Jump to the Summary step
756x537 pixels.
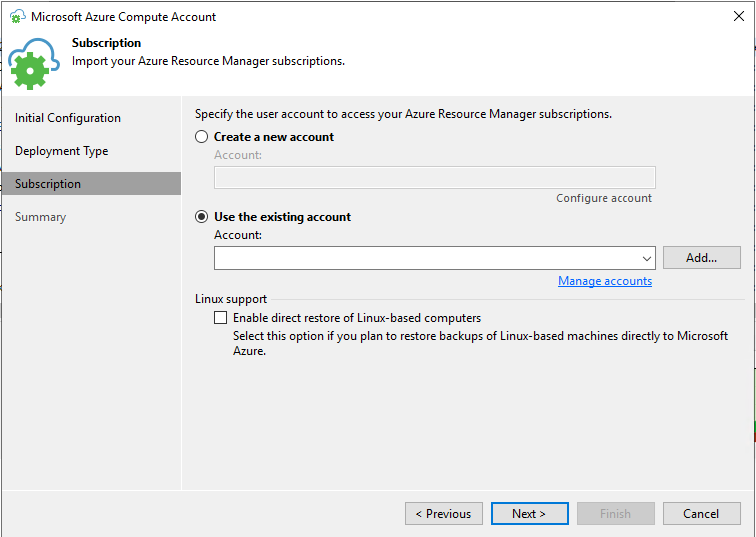tap(41, 217)
